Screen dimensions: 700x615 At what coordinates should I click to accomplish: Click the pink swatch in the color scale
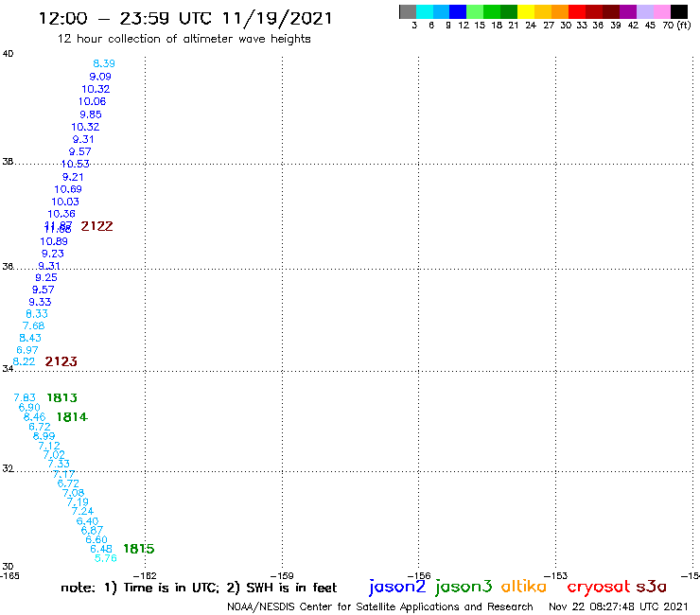pos(662,11)
